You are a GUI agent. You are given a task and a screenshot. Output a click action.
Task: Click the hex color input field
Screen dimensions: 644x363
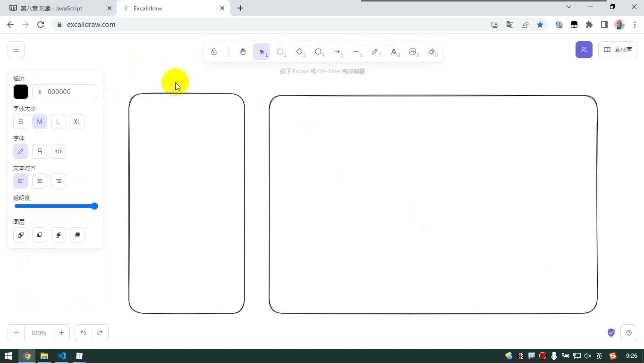(65, 92)
